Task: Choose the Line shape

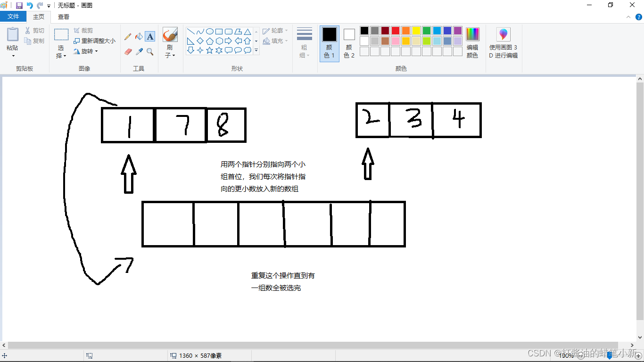Action: pos(190,32)
